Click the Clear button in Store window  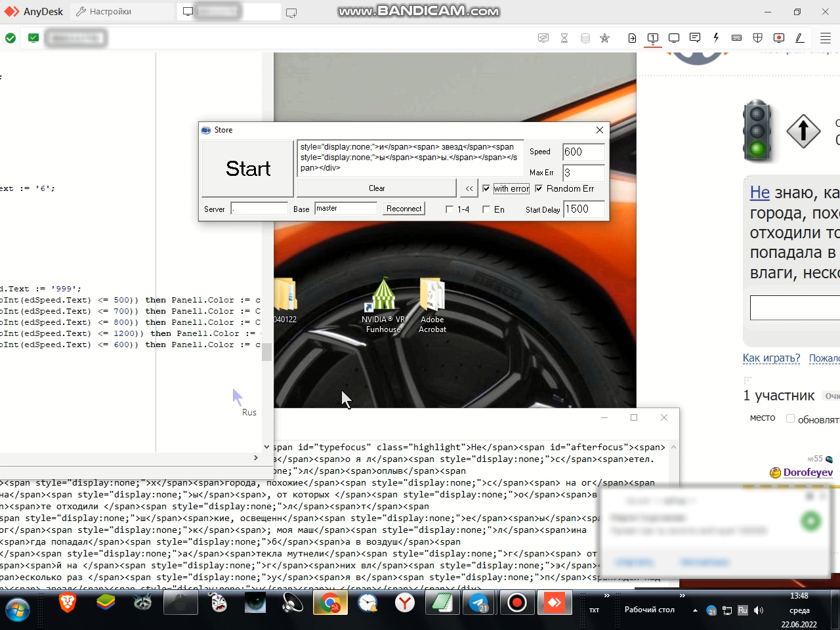pyautogui.click(x=377, y=188)
